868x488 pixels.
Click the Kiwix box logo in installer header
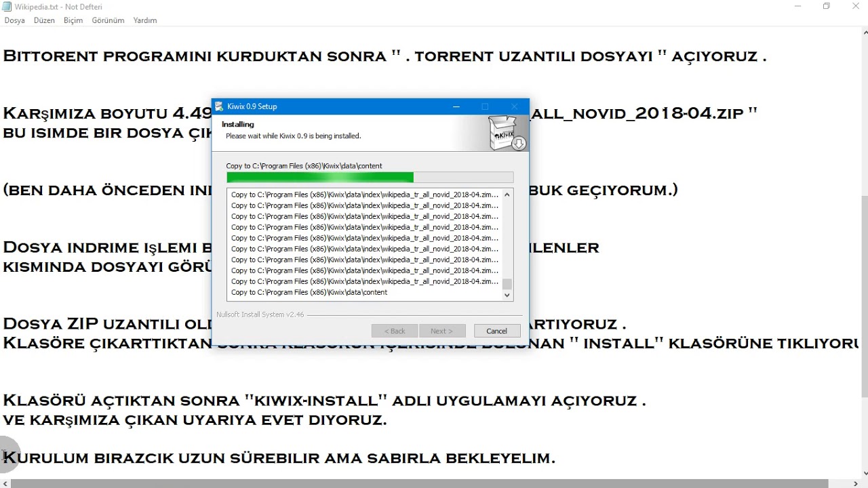click(508, 133)
